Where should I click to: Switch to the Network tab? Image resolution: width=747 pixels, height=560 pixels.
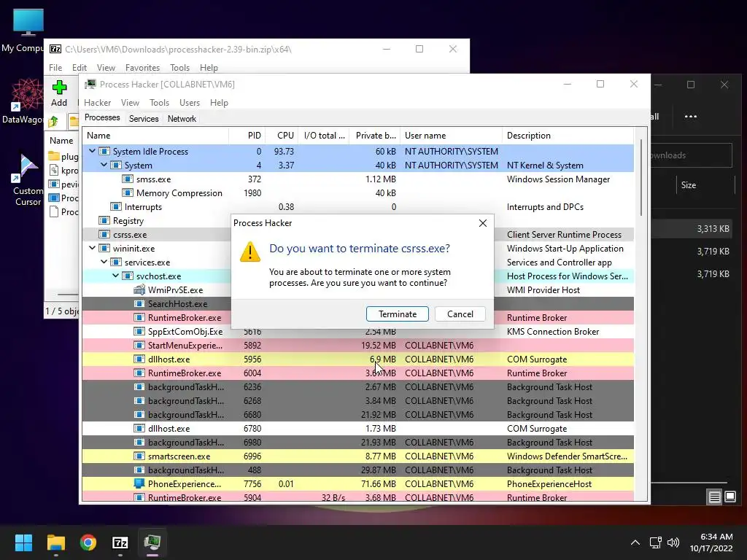(182, 119)
